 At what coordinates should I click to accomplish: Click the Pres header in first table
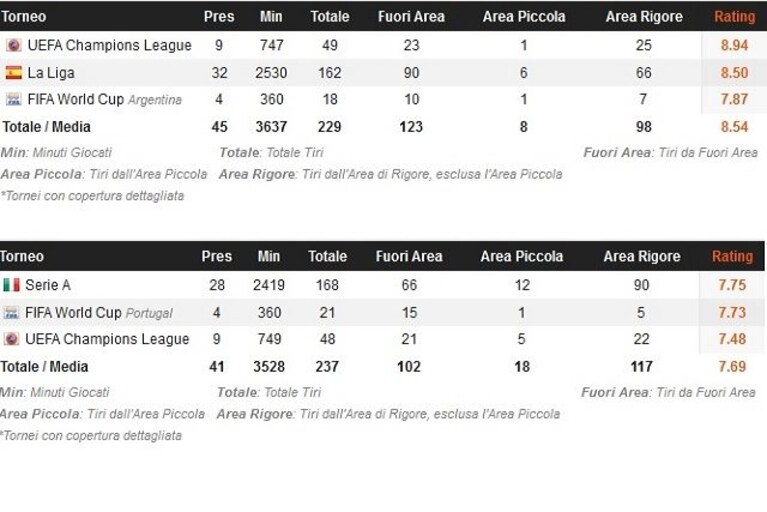[219, 17]
